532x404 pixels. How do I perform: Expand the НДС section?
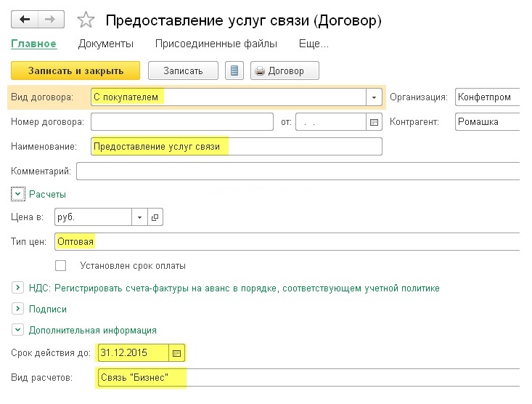tap(17, 288)
